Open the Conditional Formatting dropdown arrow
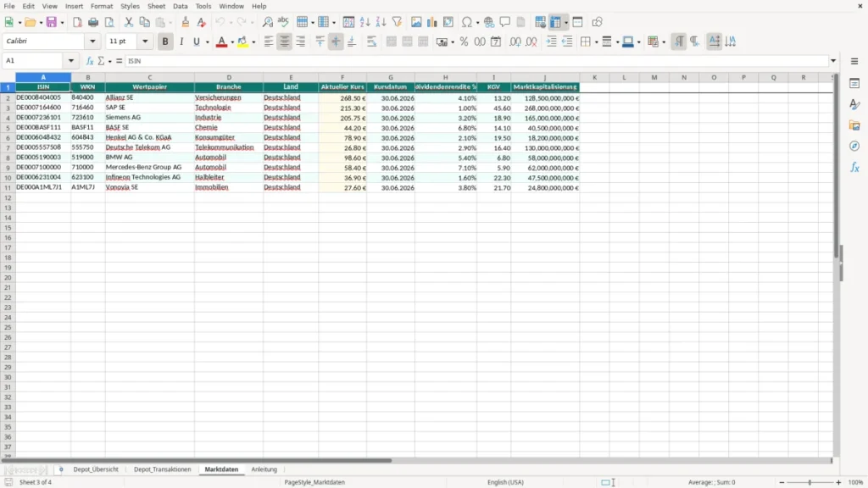Viewport: 868px width, 488px height. click(664, 42)
